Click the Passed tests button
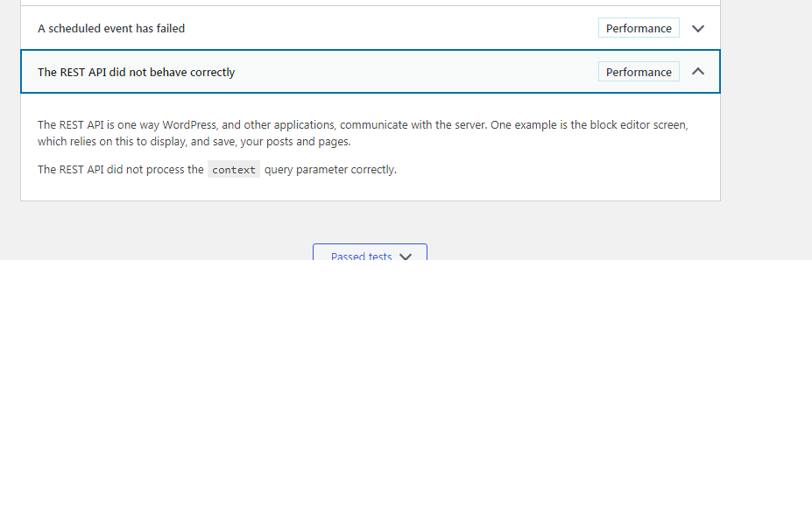 [x=370, y=252]
